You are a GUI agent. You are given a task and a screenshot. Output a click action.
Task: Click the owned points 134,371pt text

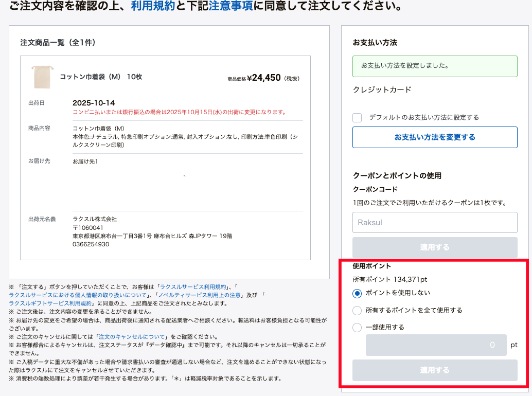click(x=390, y=279)
